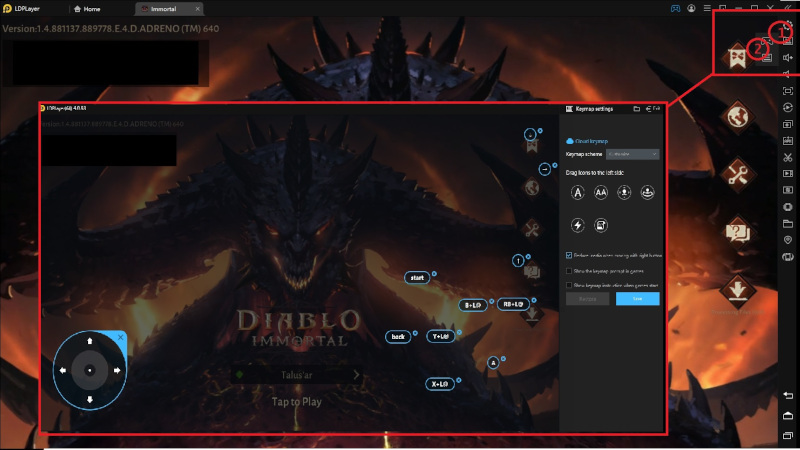800x450 pixels.
Task: Click the D-pad up arrow
Action: point(90,341)
